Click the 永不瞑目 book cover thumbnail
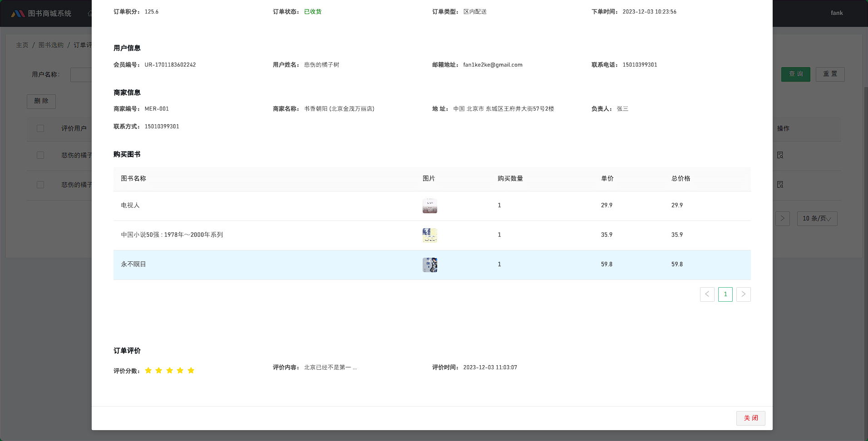868x441 pixels. [429, 265]
